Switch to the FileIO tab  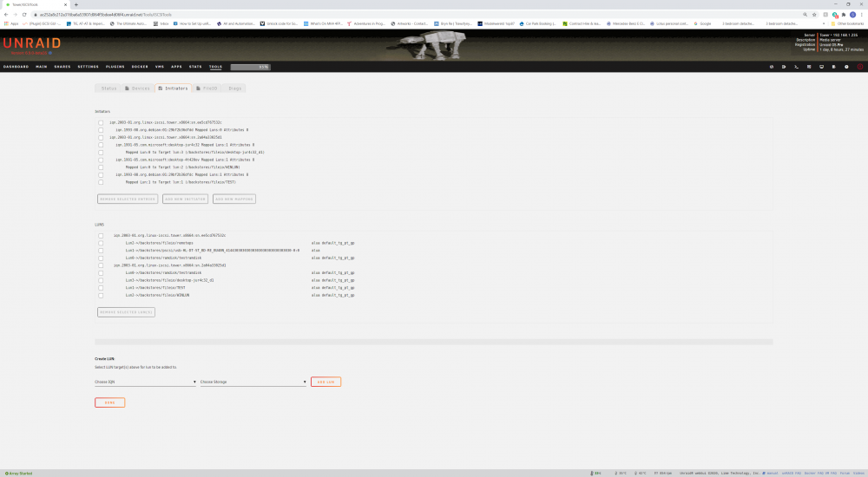207,88
